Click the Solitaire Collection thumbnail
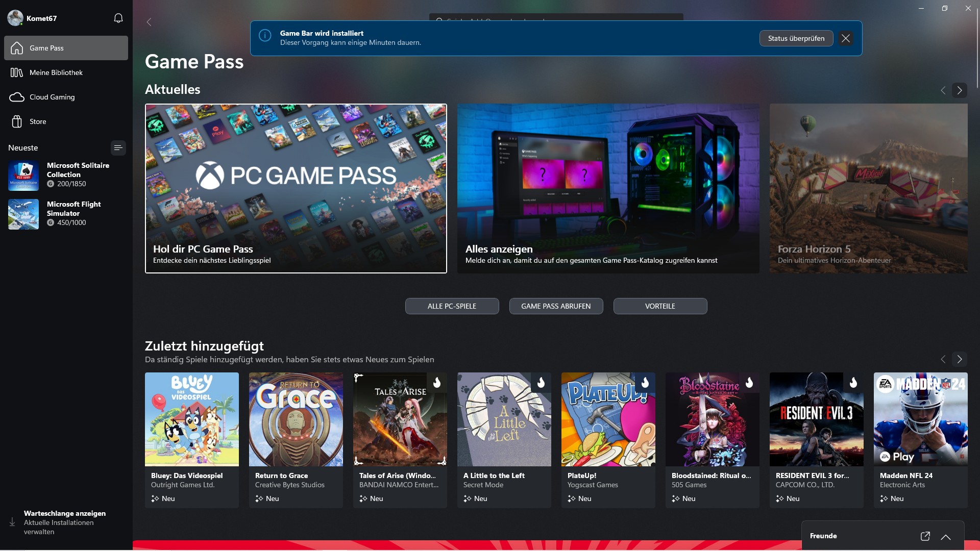Screen dimensions: 980x551 [23, 176]
